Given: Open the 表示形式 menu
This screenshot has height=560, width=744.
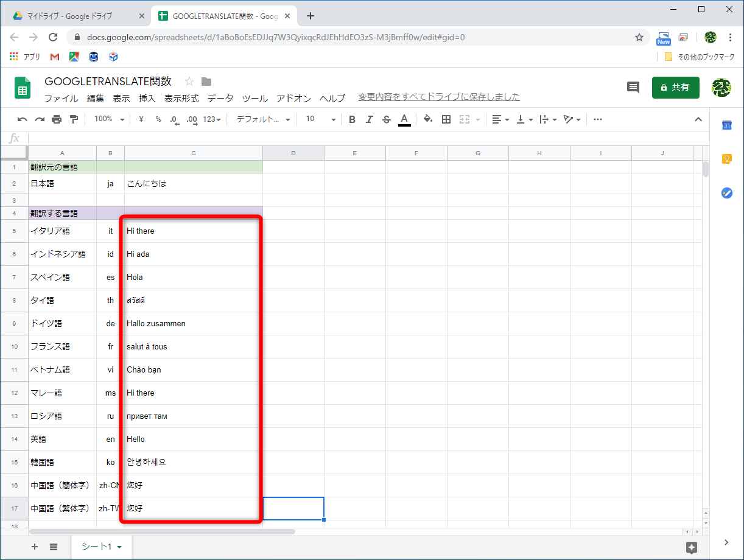Looking at the screenshot, I should 181,98.
